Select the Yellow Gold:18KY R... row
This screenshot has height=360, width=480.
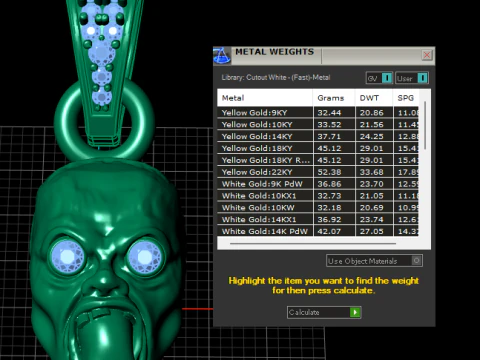(x=318, y=160)
